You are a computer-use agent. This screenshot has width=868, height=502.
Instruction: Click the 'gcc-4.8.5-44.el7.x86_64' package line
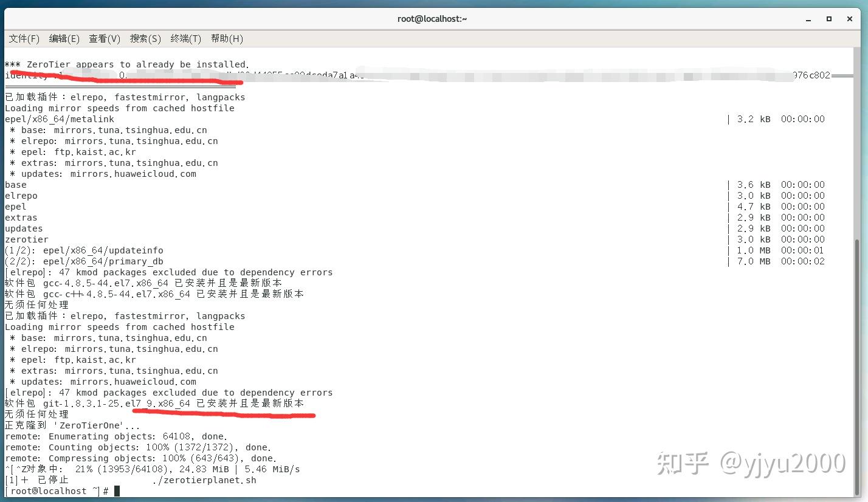coord(143,283)
